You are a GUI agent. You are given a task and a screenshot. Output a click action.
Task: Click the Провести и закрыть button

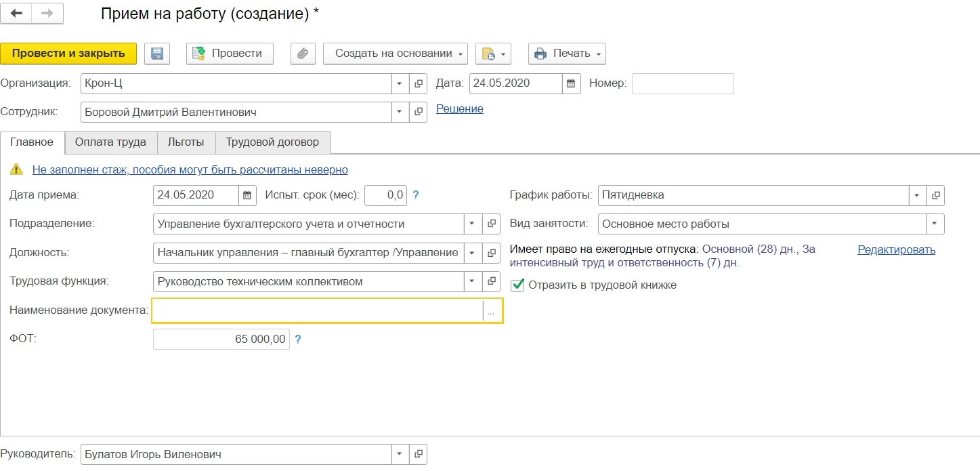pos(68,54)
